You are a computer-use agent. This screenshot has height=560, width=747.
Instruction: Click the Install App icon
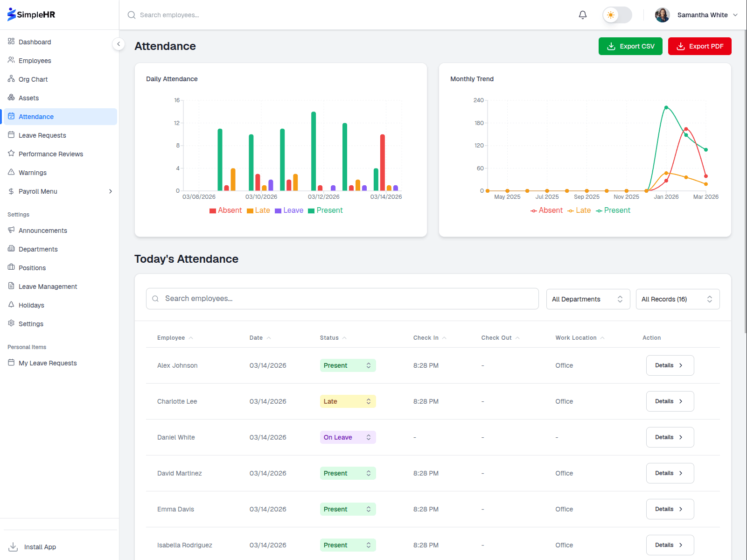(x=14, y=546)
